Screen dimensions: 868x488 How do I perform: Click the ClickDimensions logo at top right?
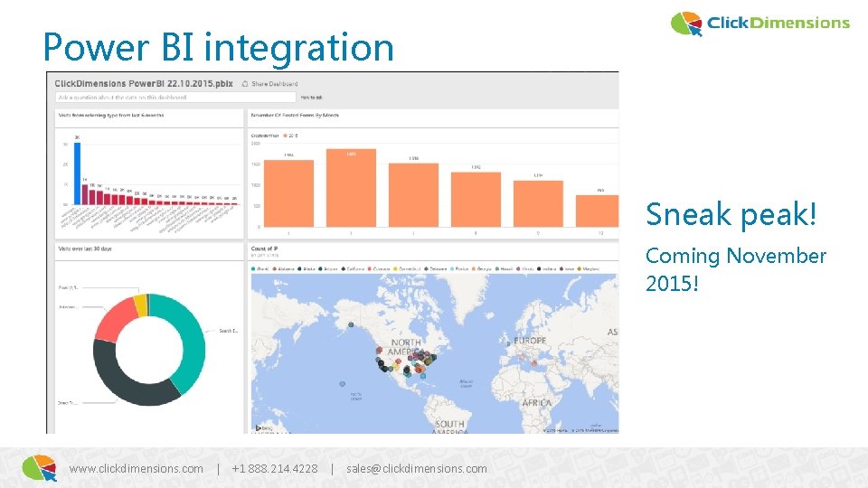click(760, 23)
